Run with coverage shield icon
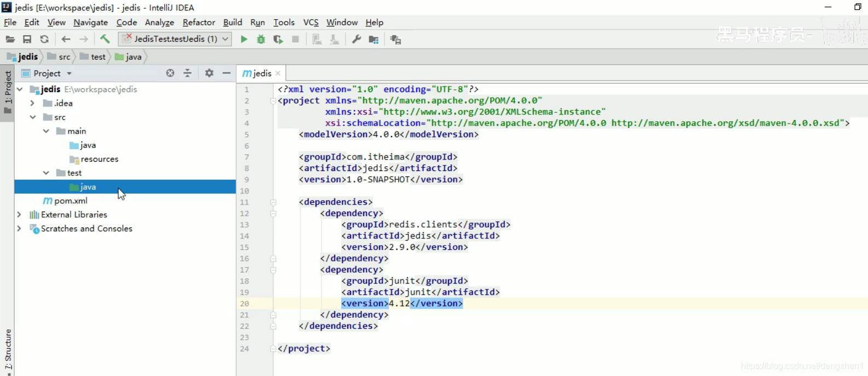The height and width of the screenshot is (376, 868). [278, 39]
